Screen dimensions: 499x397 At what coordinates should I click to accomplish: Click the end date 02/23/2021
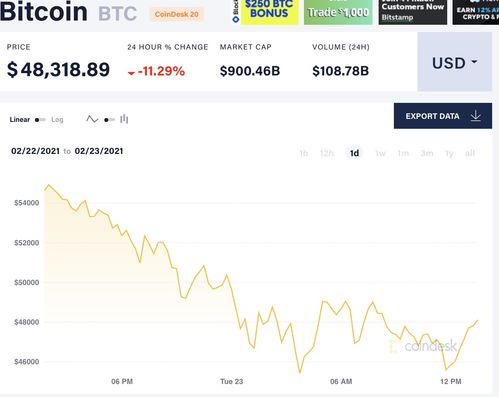(99, 151)
